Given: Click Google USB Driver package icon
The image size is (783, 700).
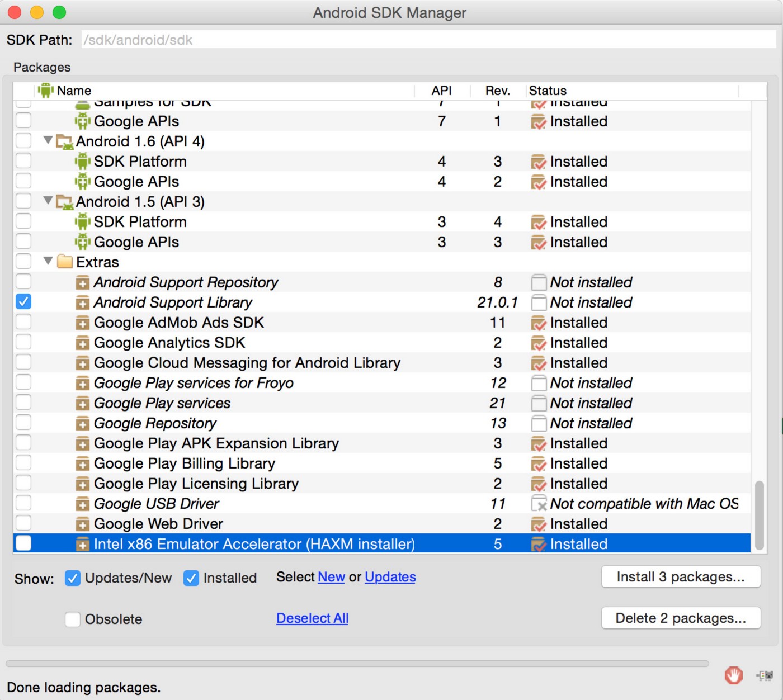Looking at the screenshot, I should (83, 504).
